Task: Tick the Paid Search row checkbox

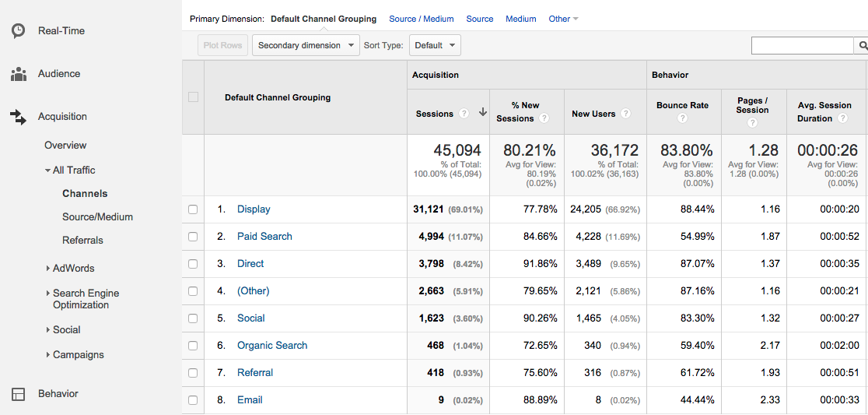Action: tap(193, 237)
